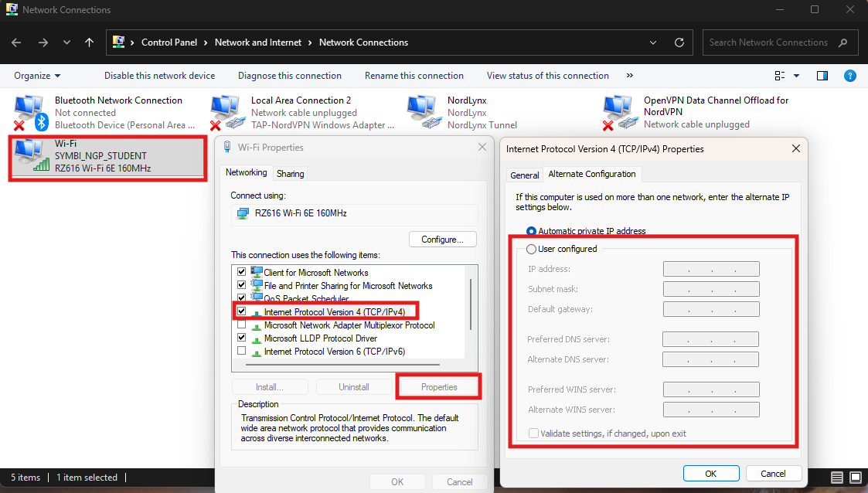The image size is (868, 493).
Task: Click the IP address field
Action: pyautogui.click(x=711, y=269)
